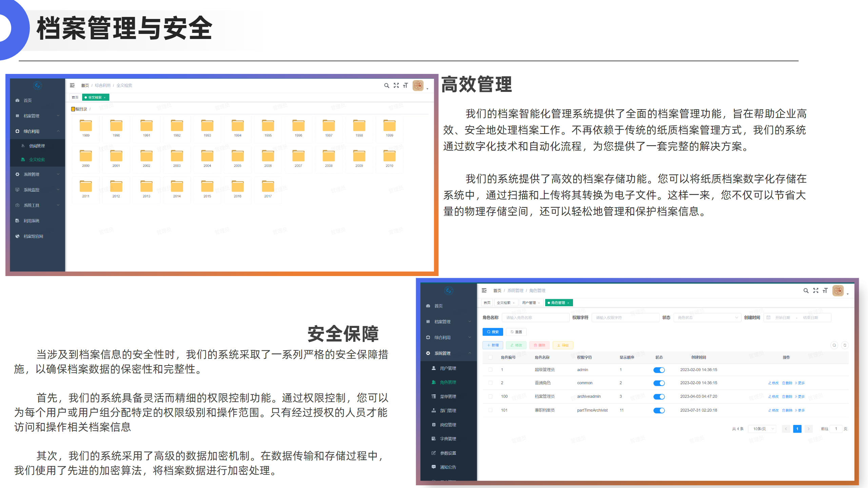The image size is (868, 488).
Task: Open the 10条/页 page size dropdown
Action: [762, 429]
